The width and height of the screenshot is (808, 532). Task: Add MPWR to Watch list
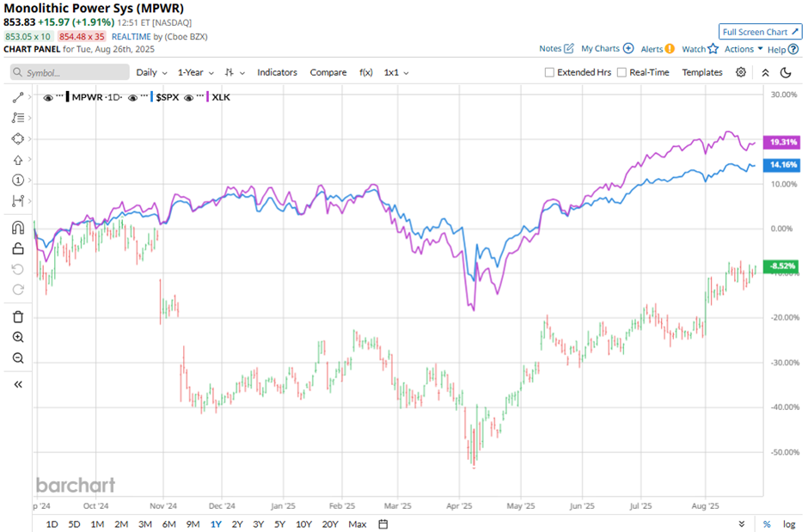[700, 49]
